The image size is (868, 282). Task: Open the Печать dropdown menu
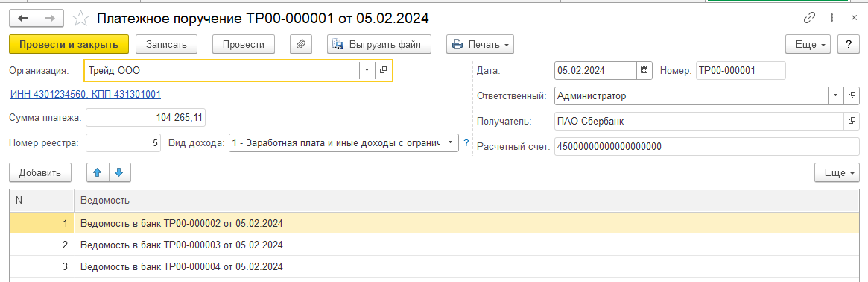tap(481, 44)
